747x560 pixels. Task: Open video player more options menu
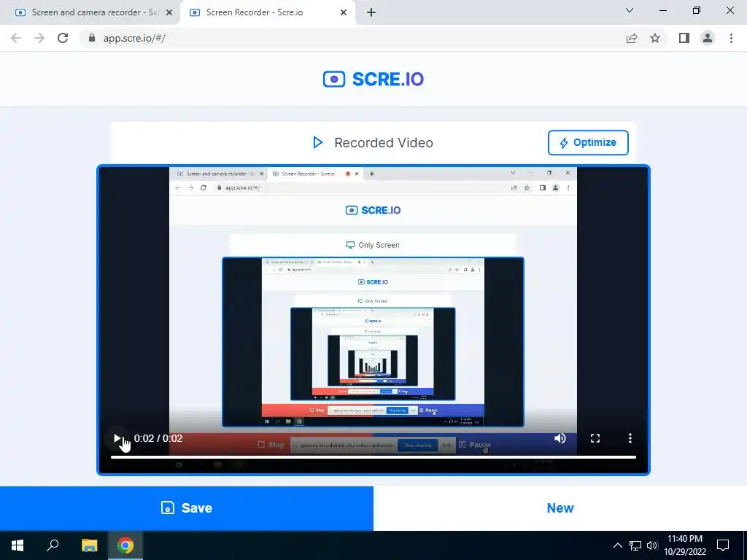click(630, 438)
